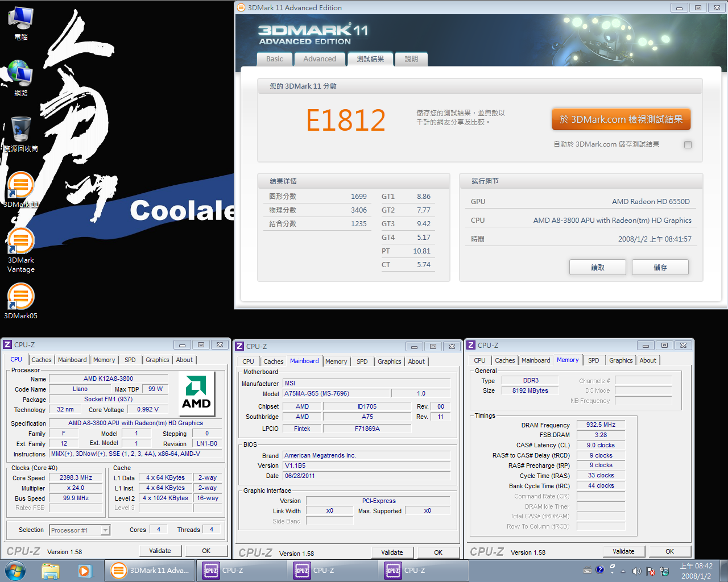The width and height of the screenshot is (728, 582).
Task: Click the CPU-Z title icon of Memory window
Action: coord(471,345)
